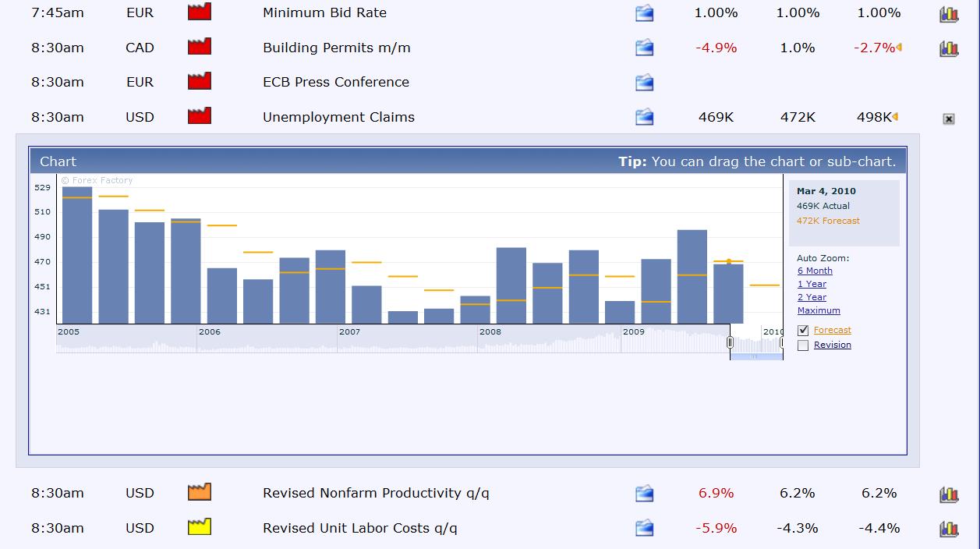The height and width of the screenshot is (549, 980).
Task: Select Maximum auto zoom link
Action: [819, 311]
